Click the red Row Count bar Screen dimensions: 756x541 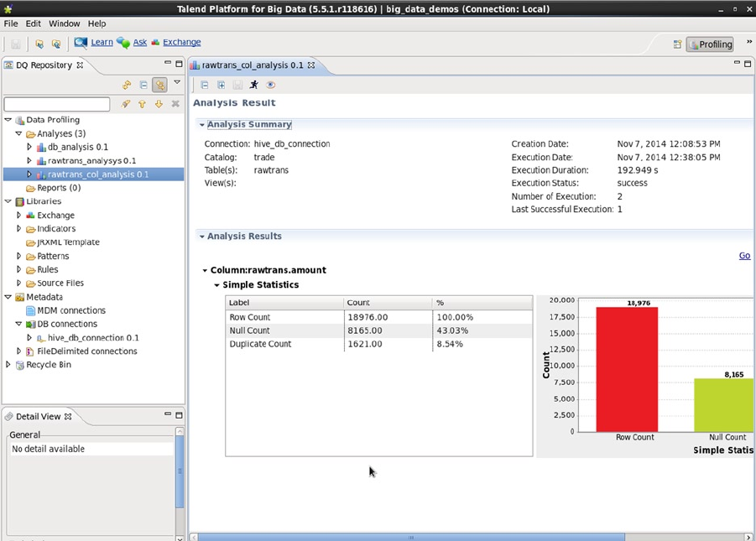(627, 369)
